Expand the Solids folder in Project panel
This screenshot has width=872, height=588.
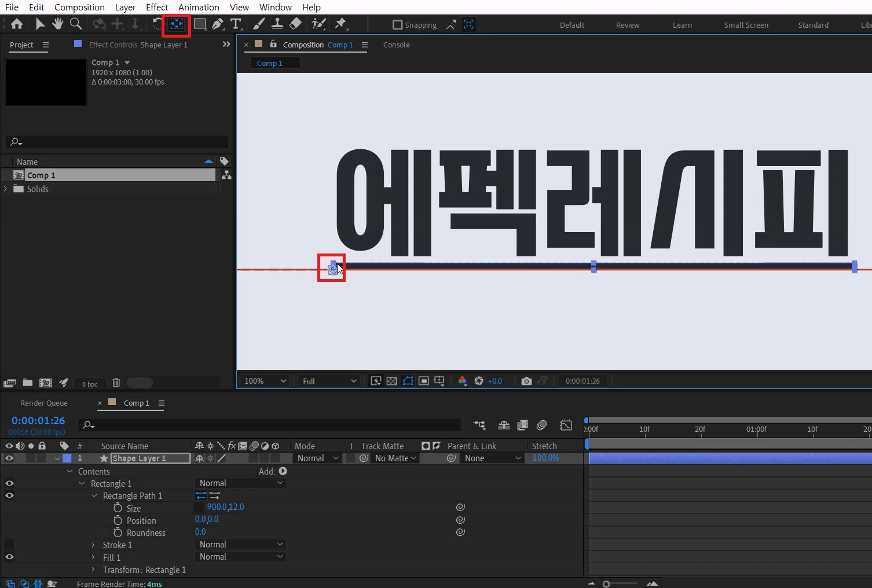coord(6,189)
